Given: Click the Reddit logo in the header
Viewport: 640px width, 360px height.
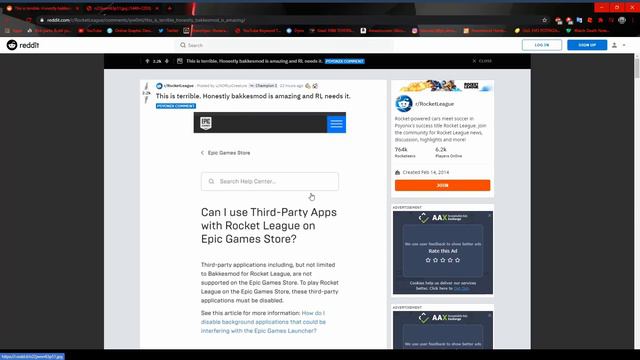Looking at the screenshot, I should pyautogui.click(x=23, y=45).
